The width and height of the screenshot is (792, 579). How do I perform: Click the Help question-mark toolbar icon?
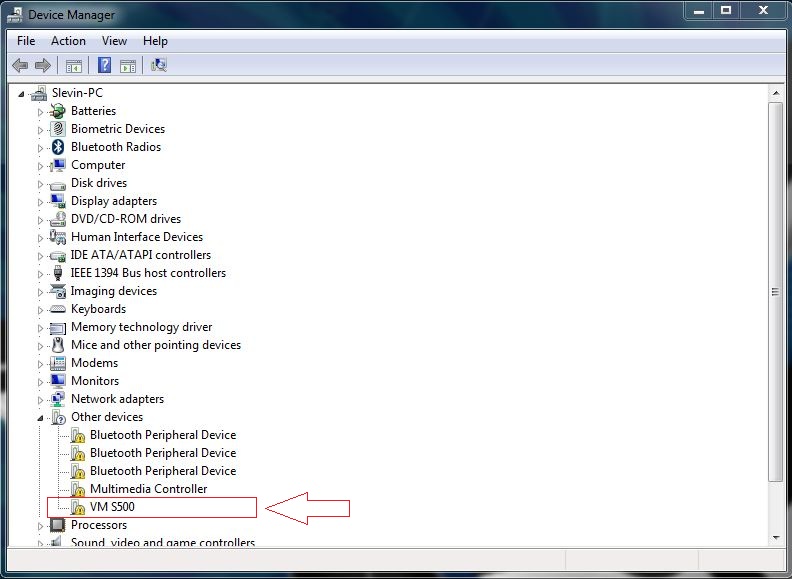(x=105, y=65)
